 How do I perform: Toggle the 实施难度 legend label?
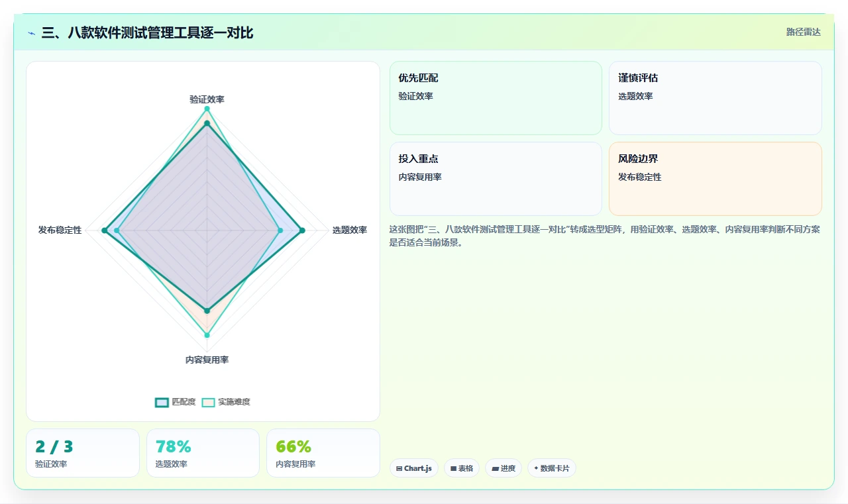(x=234, y=402)
